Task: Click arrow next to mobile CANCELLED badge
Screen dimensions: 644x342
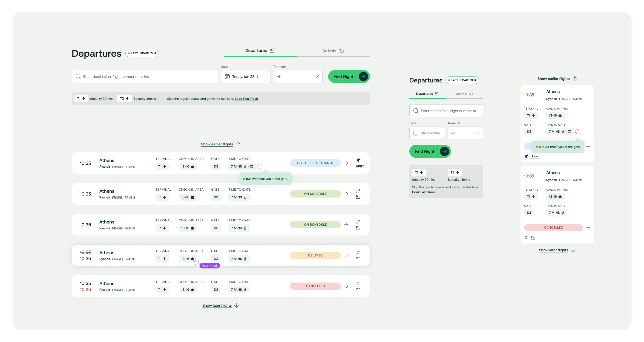Action: click(588, 227)
